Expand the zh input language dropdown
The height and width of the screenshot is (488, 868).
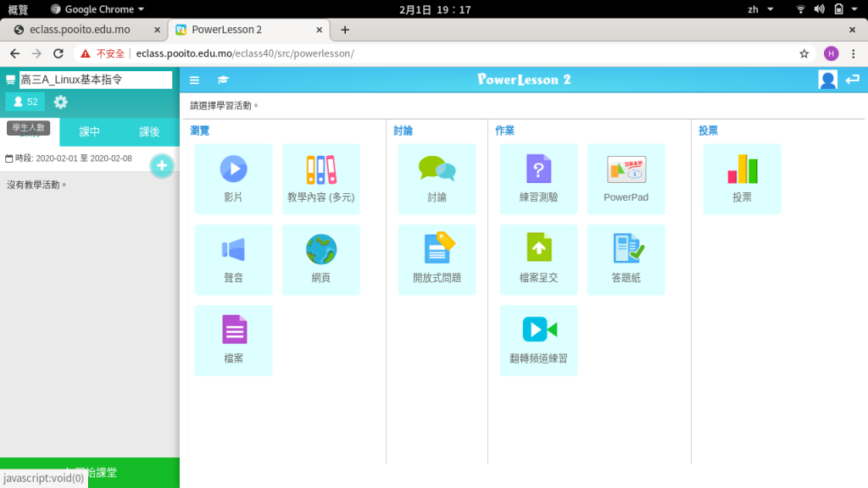point(759,9)
